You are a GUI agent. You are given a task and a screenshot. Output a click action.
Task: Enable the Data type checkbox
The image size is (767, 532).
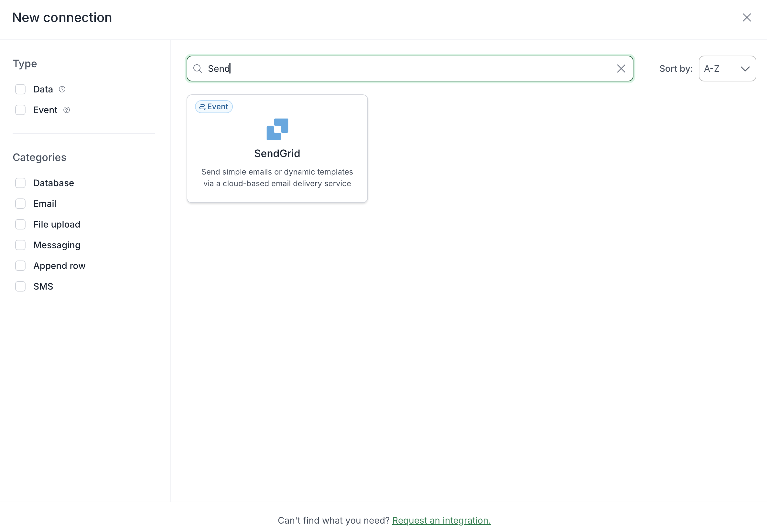pyautogui.click(x=20, y=89)
